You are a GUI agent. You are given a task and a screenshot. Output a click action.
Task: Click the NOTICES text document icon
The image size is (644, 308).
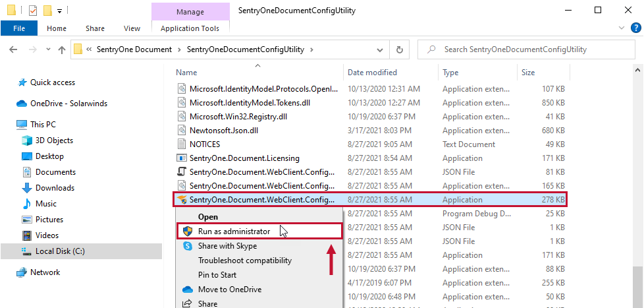point(182,144)
